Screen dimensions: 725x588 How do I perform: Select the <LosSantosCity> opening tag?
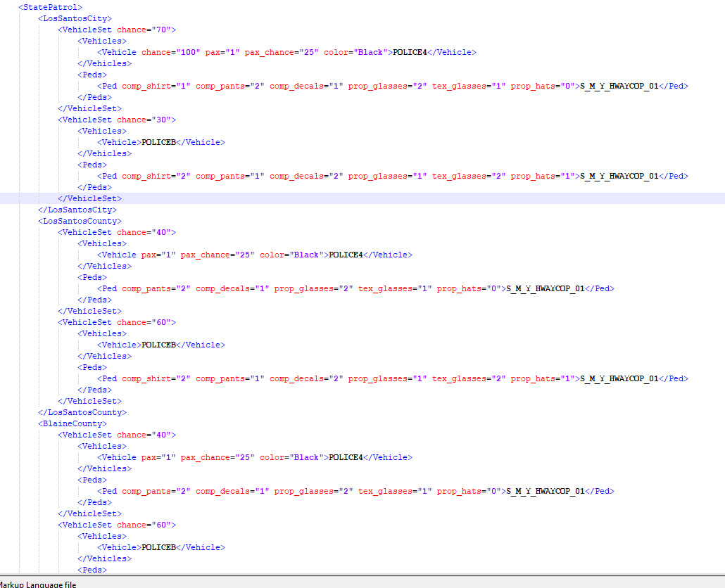coord(75,18)
